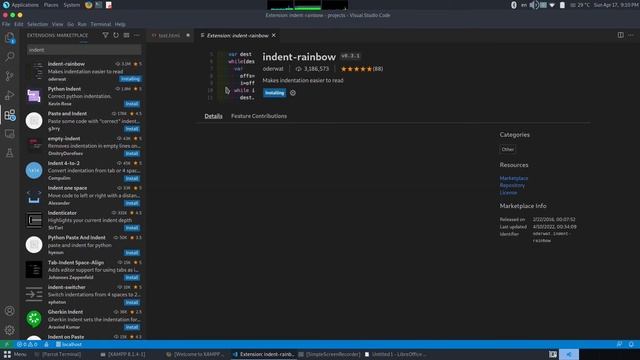This screenshot has height=360, width=640.
Task: Open the indent-rainbow extension preview image
Action: (231, 76)
